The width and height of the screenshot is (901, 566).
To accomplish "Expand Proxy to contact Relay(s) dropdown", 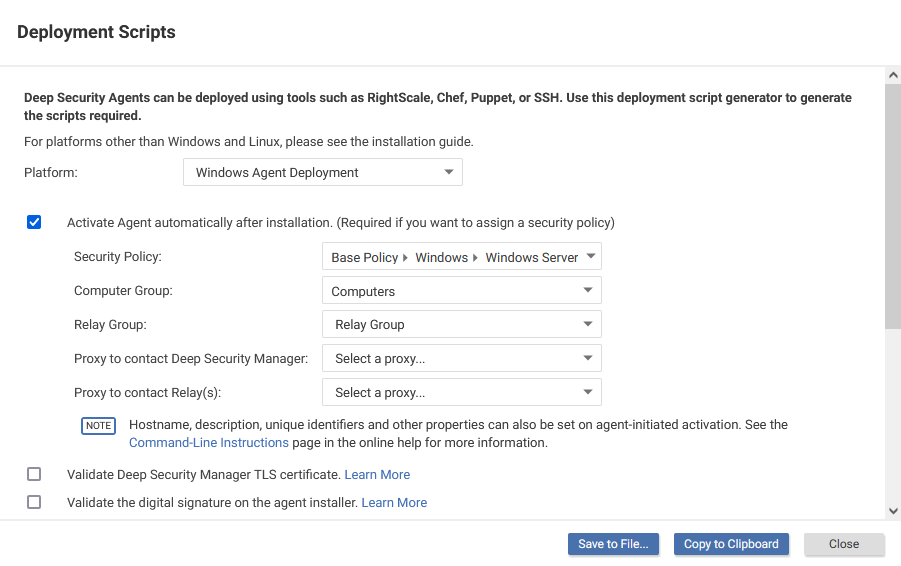I will (462, 392).
